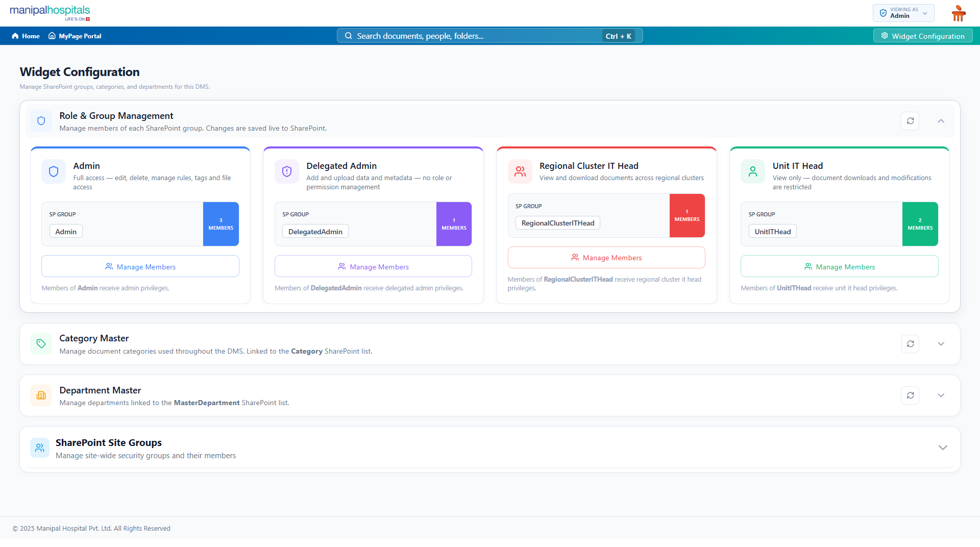Expand the Department Master section

941,395
